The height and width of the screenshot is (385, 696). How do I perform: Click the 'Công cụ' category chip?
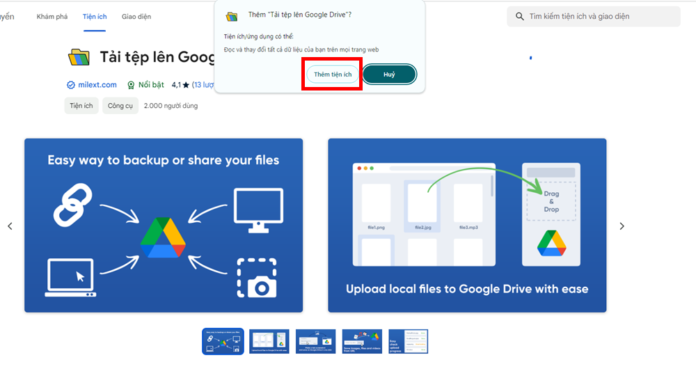click(120, 106)
